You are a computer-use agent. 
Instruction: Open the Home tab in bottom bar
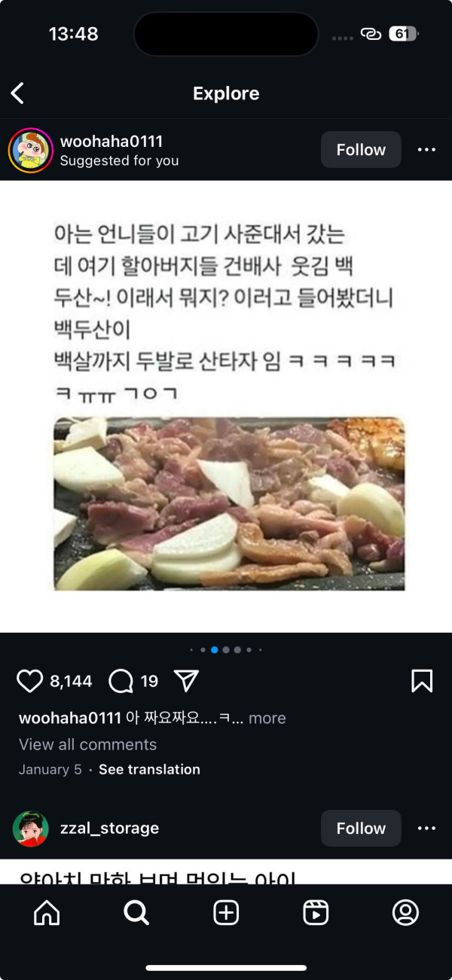coord(47,912)
